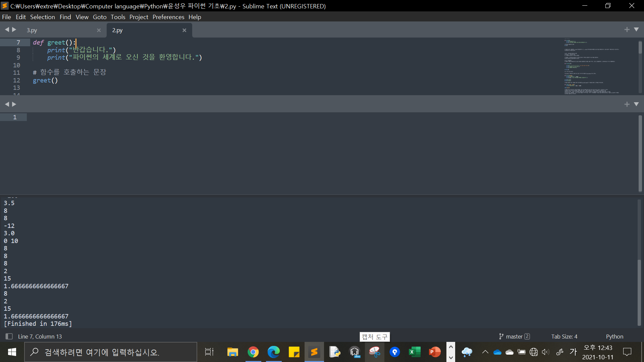Toggle the sidebar icon in status bar
This screenshot has height=362, width=644.
coord(9,336)
